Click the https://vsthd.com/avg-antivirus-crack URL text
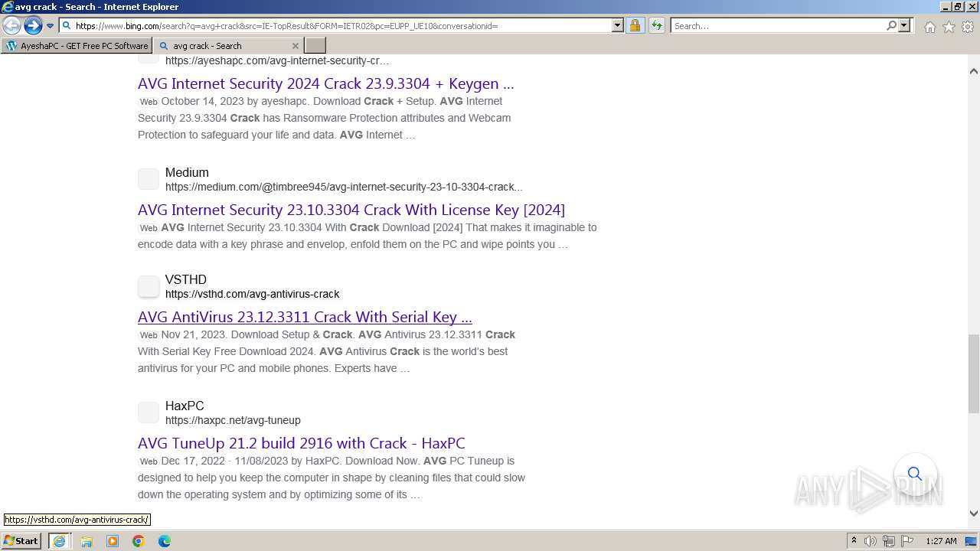Image resolution: width=980 pixels, height=551 pixels. (x=252, y=294)
